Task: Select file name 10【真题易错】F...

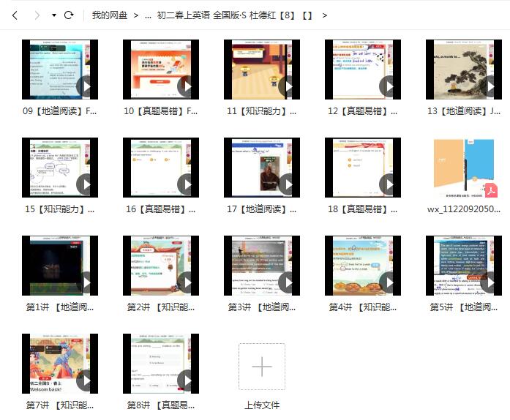Action: click(x=161, y=111)
